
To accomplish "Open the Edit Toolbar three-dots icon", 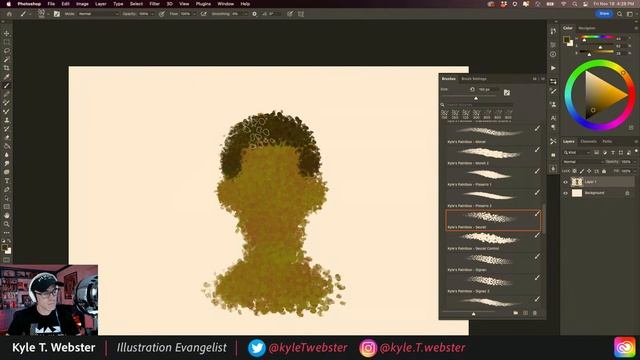I will pyautogui.click(x=7, y=233).
